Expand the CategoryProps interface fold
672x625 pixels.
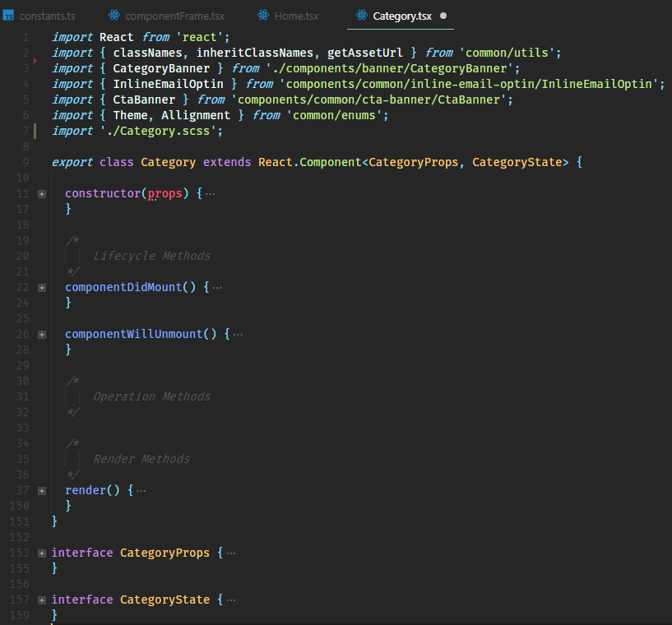[42, 553]
